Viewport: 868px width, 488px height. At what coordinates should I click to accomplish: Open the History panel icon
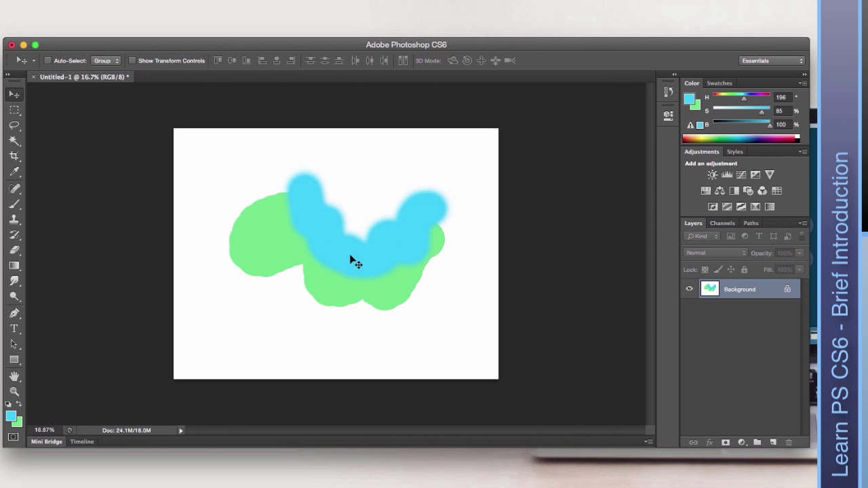click(x=669, y=91)
